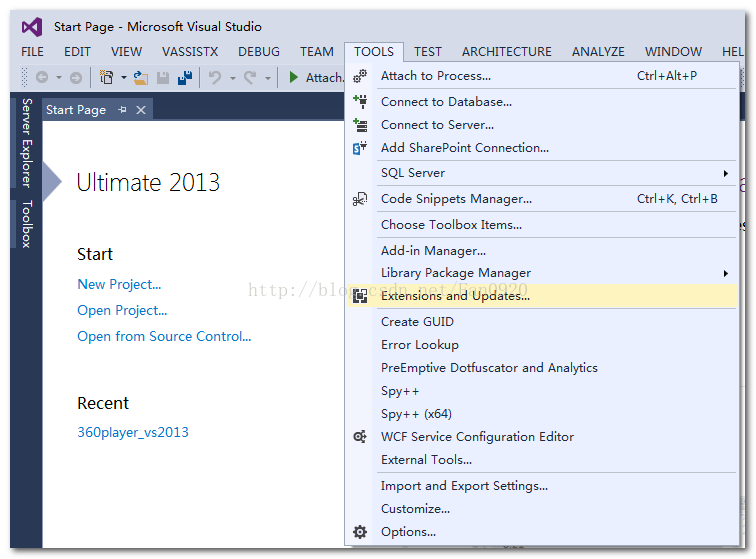Click the Connect to Server icon
This screenshot has width=756, height=559.
tap(360, 125)
